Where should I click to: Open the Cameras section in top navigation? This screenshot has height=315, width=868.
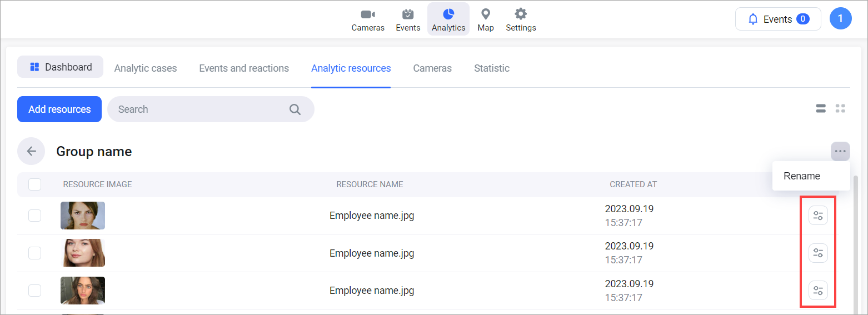coord(368,19)
